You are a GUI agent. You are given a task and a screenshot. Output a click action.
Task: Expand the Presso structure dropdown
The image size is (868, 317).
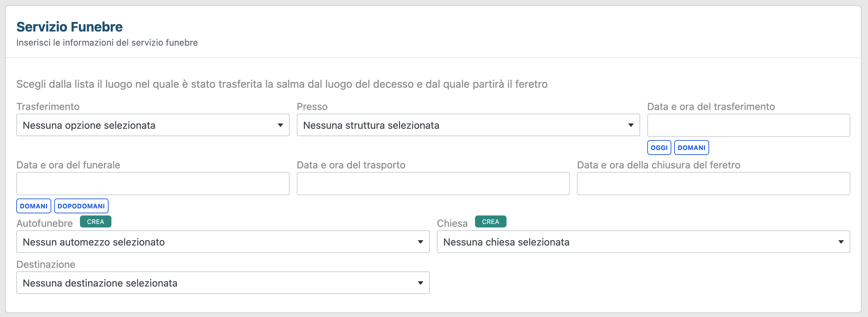pos(468,125)
